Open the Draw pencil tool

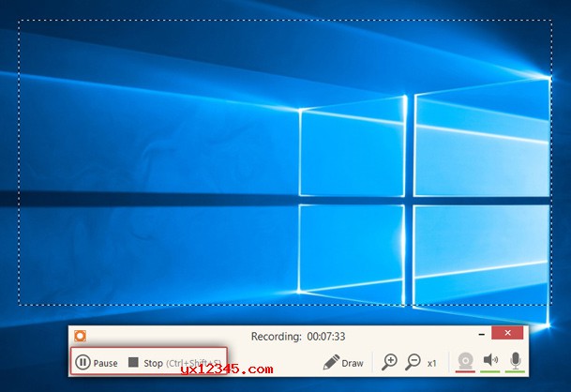(343, 363)
